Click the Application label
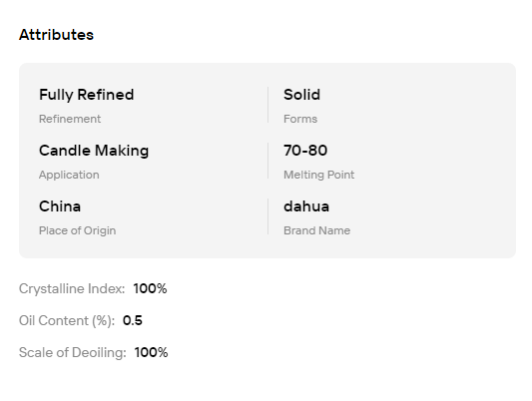 pos(69,175)
